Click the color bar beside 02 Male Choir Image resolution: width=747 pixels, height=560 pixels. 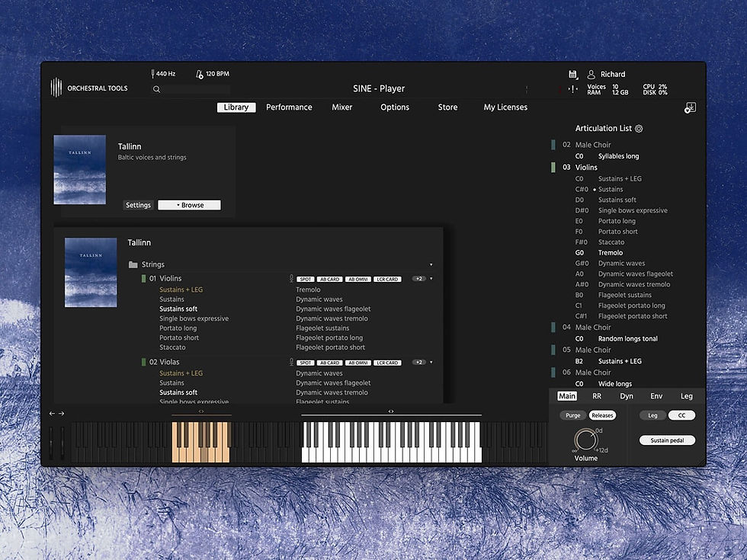click(553, 145)
